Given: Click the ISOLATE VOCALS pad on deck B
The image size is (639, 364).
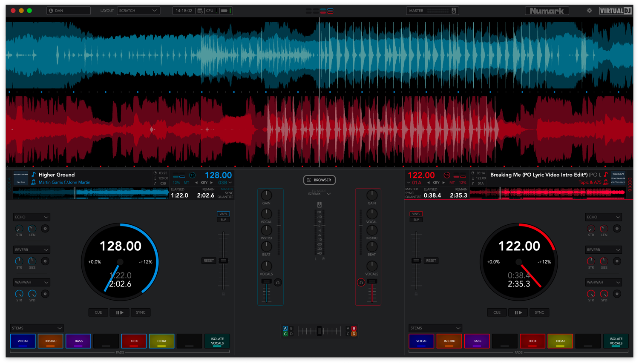Looking at the screenshot, I should [x=616, y=341].
